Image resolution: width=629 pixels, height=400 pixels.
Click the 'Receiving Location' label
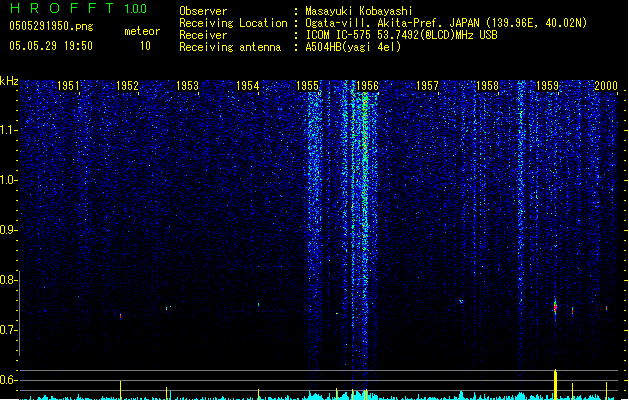(233, 23)
